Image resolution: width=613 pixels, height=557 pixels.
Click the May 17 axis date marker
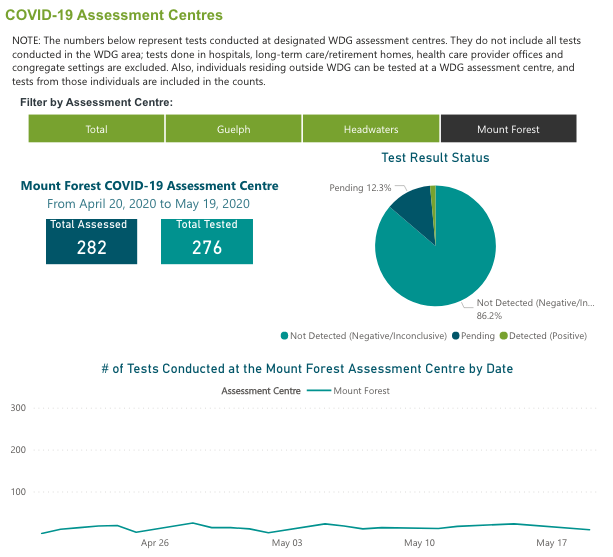[x=551, y=543]
